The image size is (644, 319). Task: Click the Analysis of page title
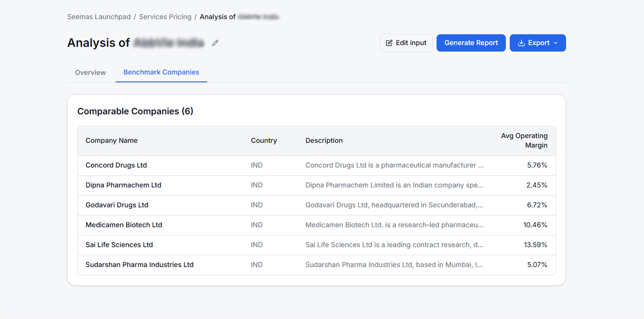click(x=136, y=43)
